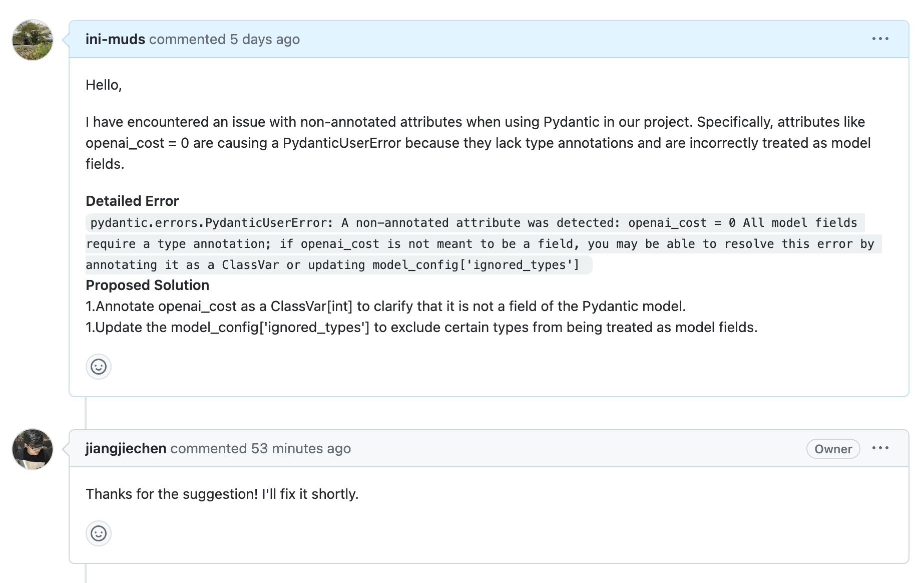Open the reaction picker on jiangjiechen's comment
Screen dimensions: 924x583
[x=99, y=534]
